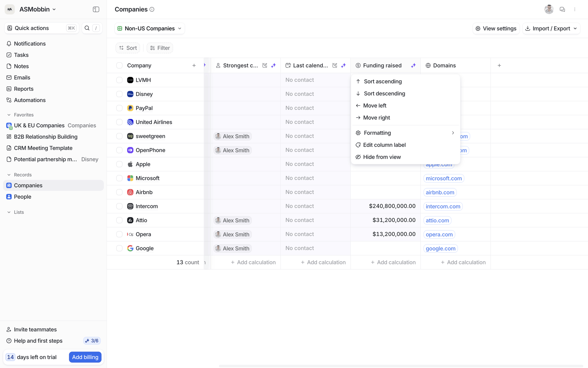
Task: Check the United Airlines row checkbox
Action: click(119, 122)
